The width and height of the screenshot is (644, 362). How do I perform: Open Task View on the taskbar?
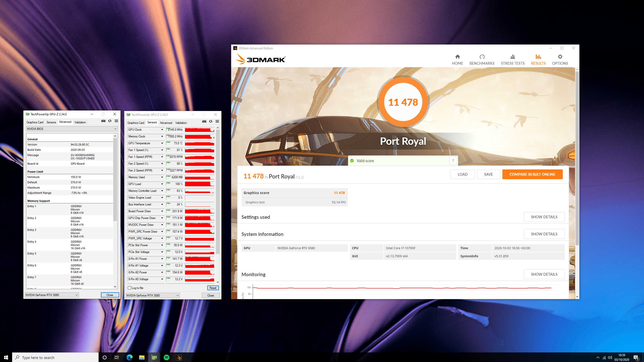point(117,357)
